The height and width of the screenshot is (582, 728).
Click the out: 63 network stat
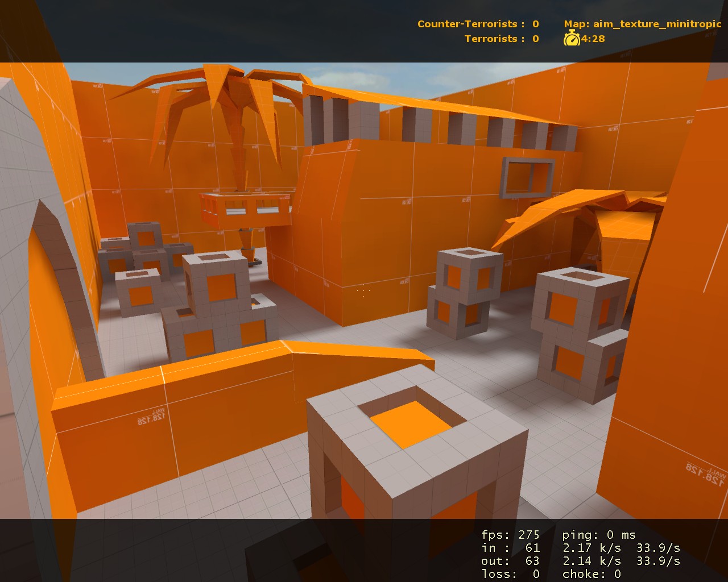[512, 560]
